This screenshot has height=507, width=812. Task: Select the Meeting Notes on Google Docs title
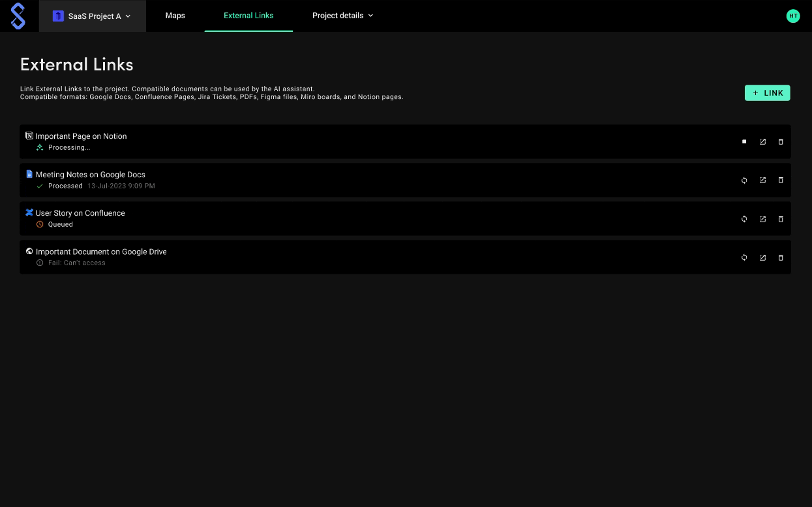pos(90,175)
